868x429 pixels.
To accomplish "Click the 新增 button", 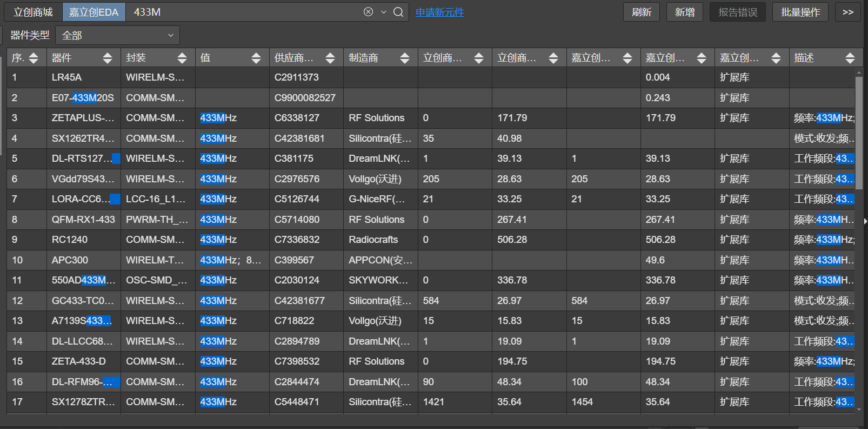I will tap(685, 12).
